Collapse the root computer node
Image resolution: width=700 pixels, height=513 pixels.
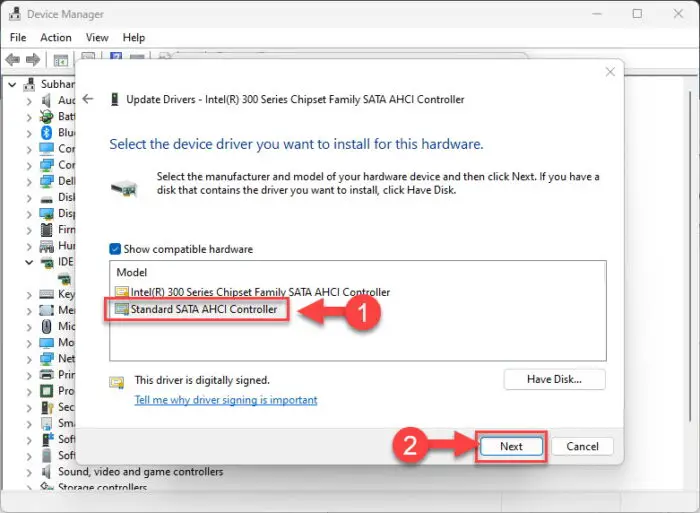point(12,84)
